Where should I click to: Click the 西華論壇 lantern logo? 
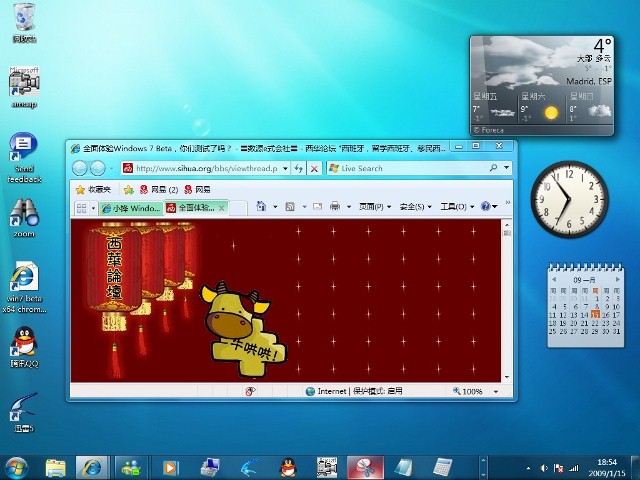click(x=115, y=269)
